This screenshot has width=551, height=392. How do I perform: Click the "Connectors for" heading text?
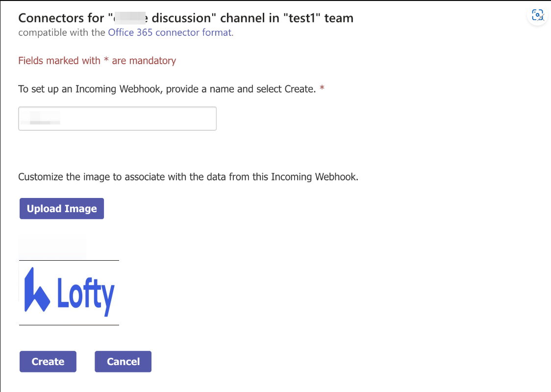pos(61,18)
